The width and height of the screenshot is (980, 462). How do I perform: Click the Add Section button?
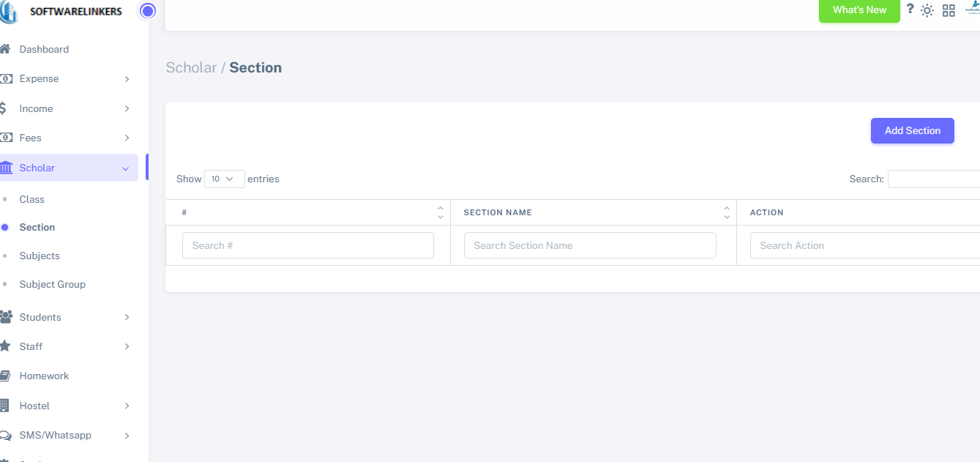[x=912, y=130]
